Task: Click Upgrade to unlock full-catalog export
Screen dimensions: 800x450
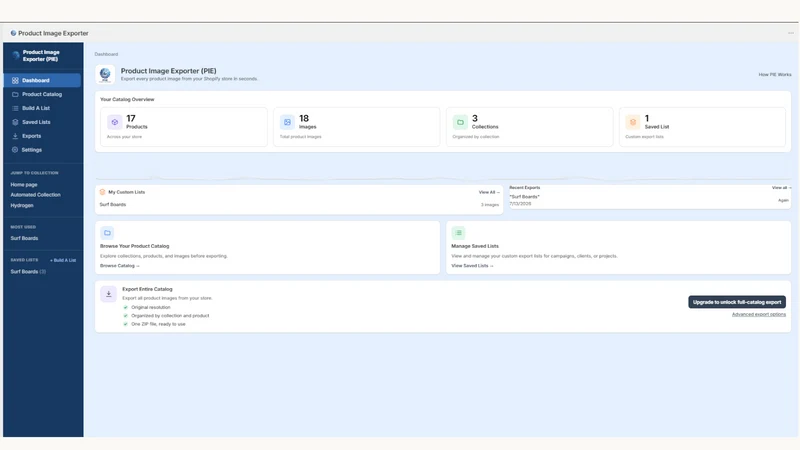Action: pos(737,302)
